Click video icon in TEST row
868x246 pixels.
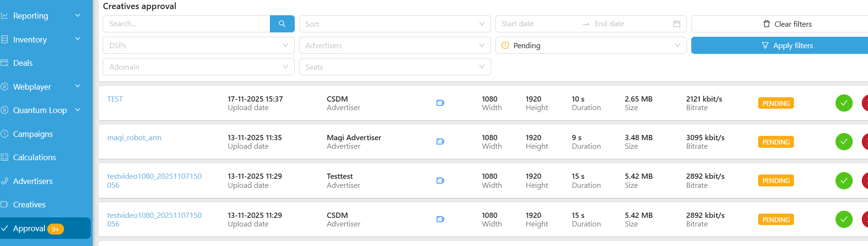pos(440,103)
